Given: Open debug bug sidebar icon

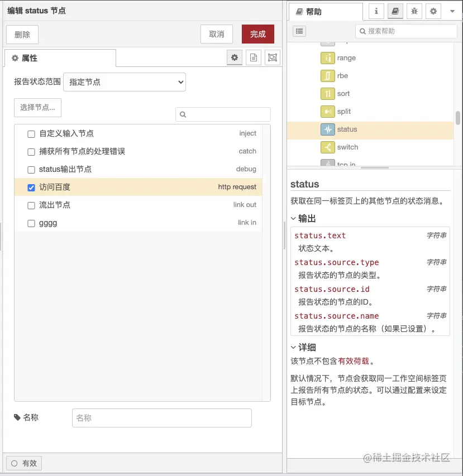Looking at the screenshot, I should click(414, 11).
